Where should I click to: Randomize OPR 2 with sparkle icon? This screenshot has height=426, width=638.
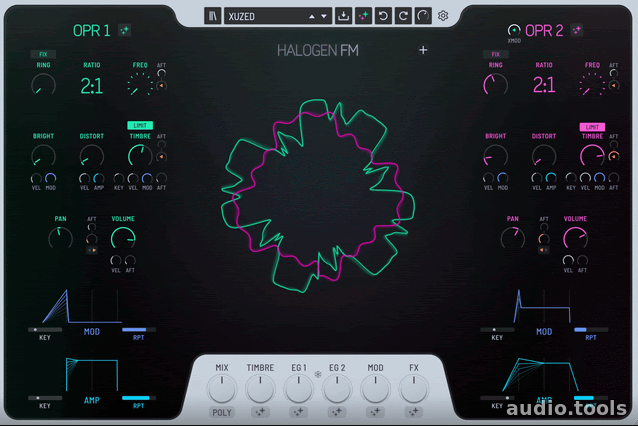click(x=577, y=30)
